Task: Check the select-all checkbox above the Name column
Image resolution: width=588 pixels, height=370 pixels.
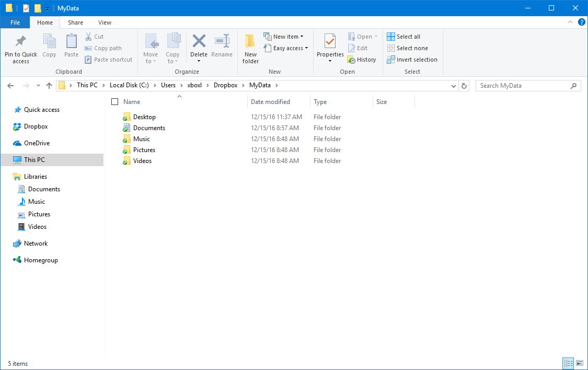Action: coord(115,101)
